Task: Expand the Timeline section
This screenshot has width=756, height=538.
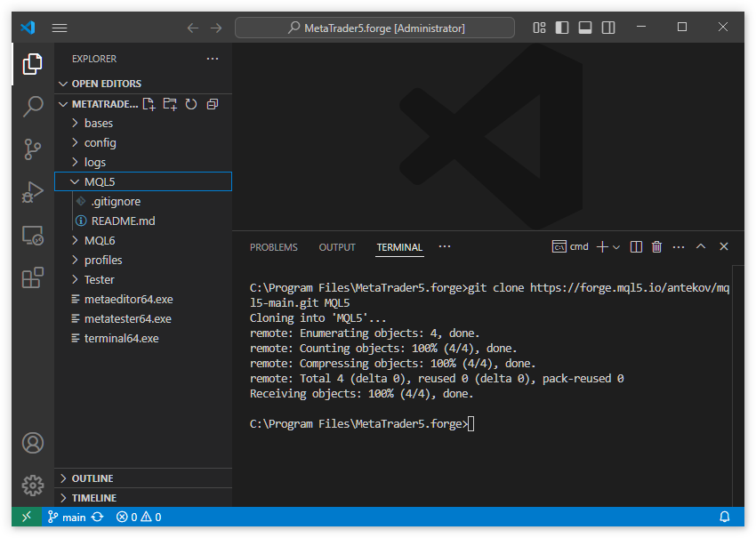Action: [x=143, y=498]
